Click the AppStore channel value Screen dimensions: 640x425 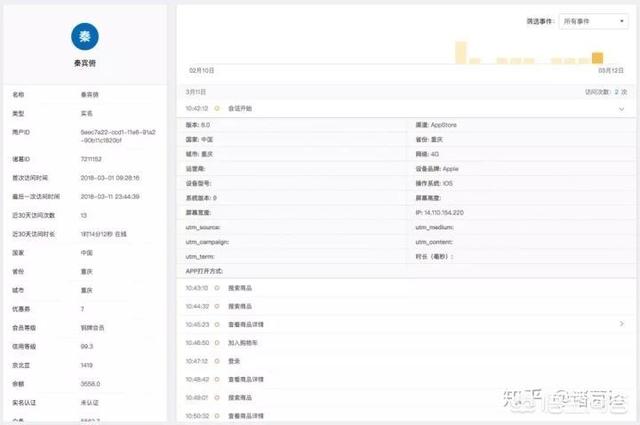pos(444,125)
